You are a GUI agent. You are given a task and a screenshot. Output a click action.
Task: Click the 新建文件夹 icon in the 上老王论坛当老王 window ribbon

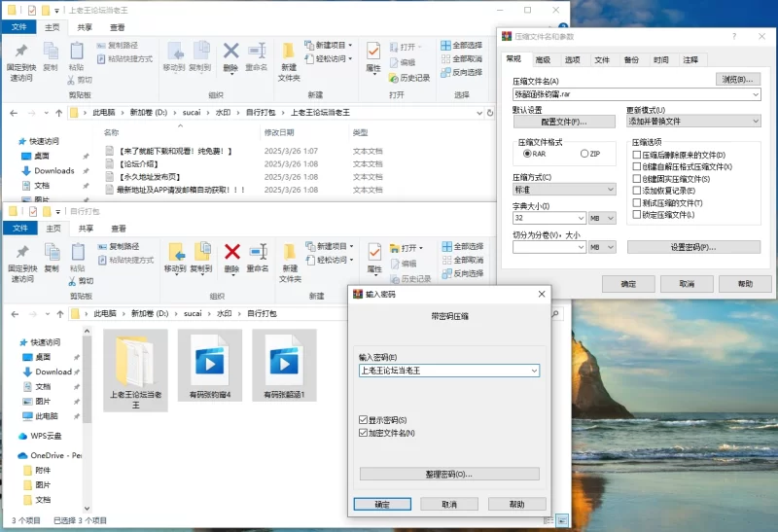[x=289, y=53]
